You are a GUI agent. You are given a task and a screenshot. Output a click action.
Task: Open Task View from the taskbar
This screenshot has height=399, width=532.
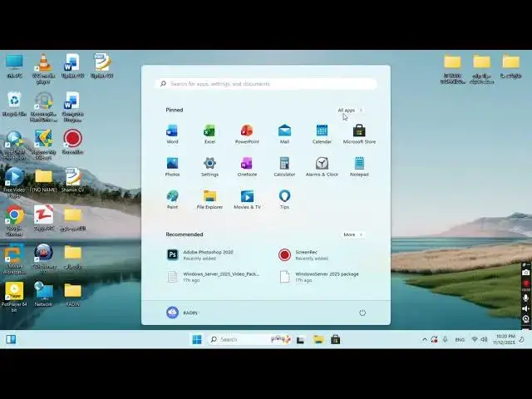tap(300, 340)
